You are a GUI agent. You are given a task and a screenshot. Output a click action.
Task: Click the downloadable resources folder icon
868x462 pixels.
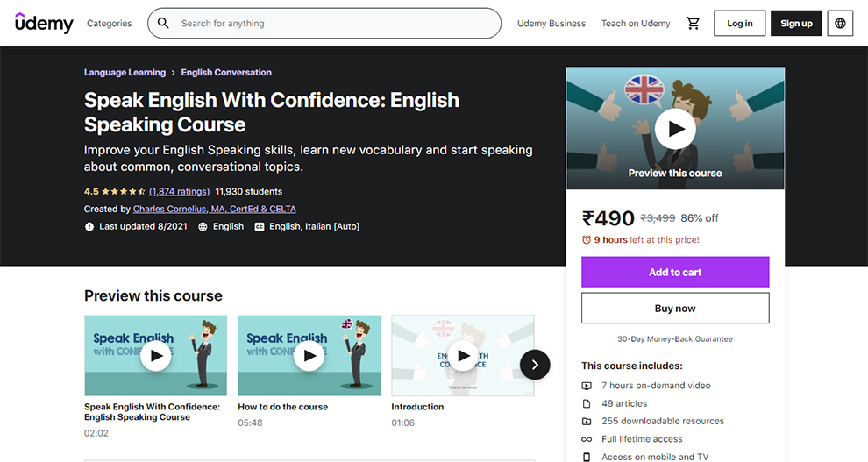tap(587, 421)
